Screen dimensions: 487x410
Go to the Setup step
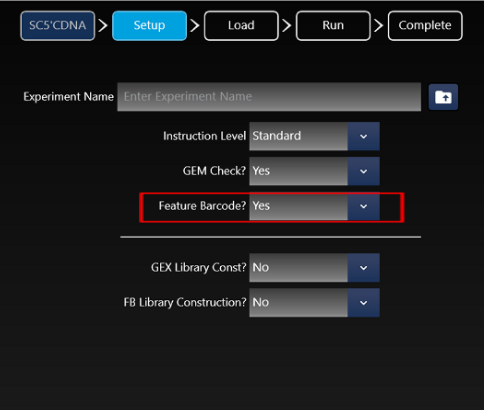(149, 26)
